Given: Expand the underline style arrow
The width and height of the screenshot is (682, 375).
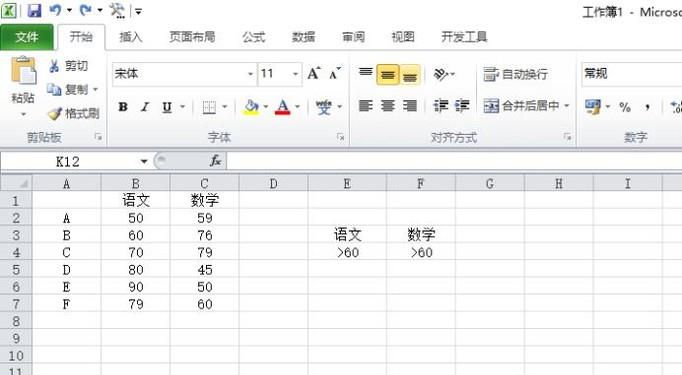Looking at the screenshot, I should click(183, 107).
